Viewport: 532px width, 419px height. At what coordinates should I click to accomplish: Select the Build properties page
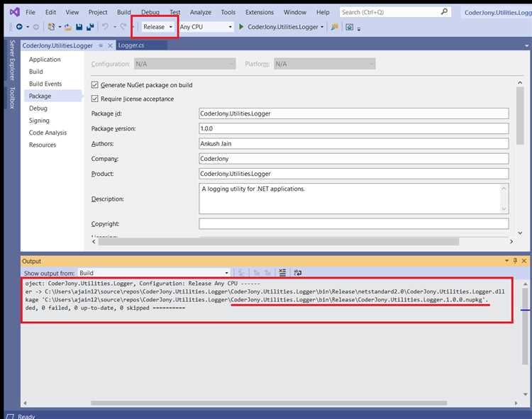[x=36, y=72]
